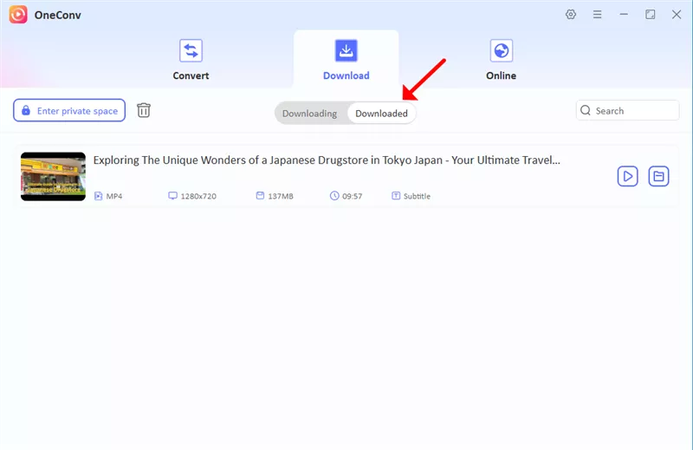
Task: Open the settings gear in title bar
Action: point(571,15)
